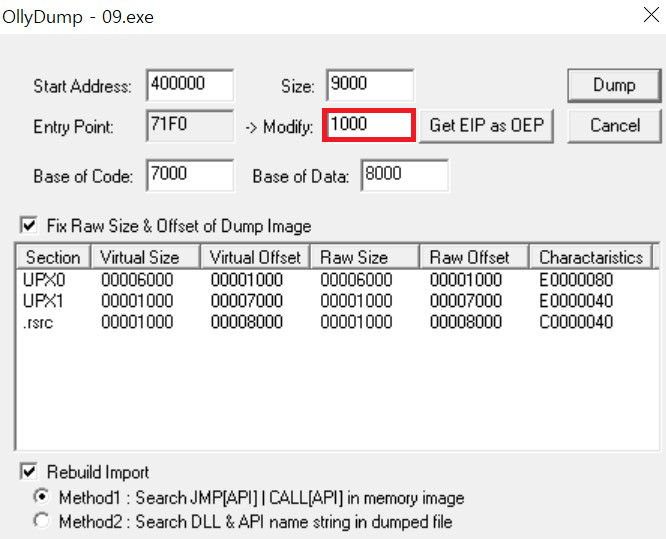Sort by Raw Offset column header
Image resolution: width=666 pixels, height=539 pixels.
[474, 257]
